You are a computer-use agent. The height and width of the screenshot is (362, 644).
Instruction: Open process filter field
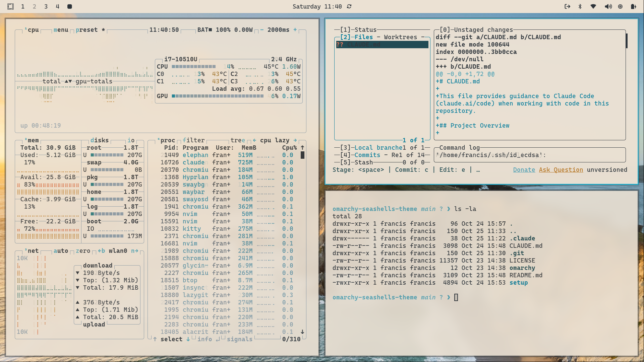coord(193,140)
